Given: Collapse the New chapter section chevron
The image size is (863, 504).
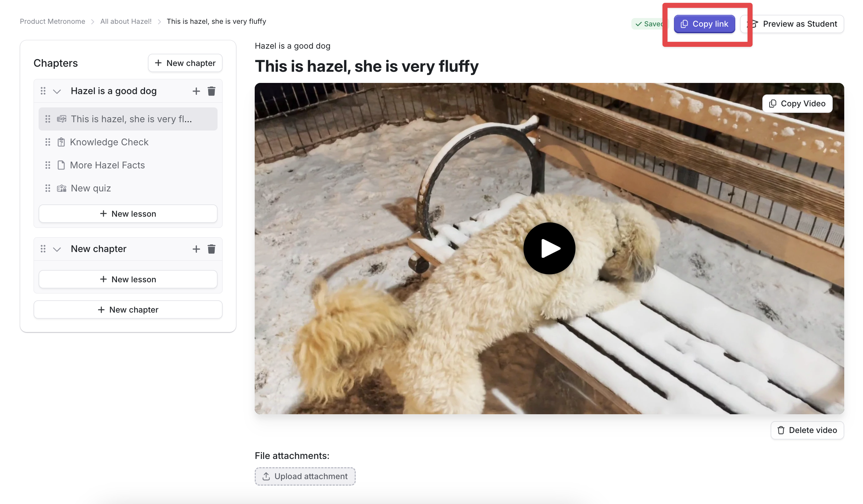Looking at the screenshot, I should point(57,249).
